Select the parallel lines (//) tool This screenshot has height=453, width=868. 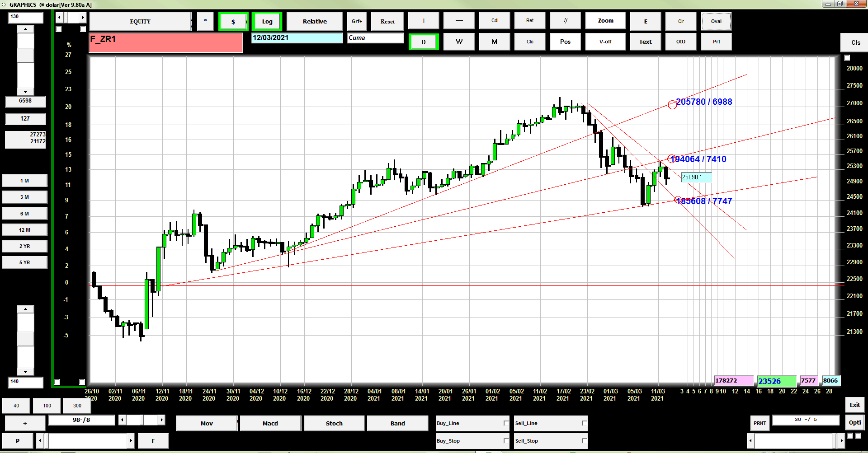coord(565,21)
